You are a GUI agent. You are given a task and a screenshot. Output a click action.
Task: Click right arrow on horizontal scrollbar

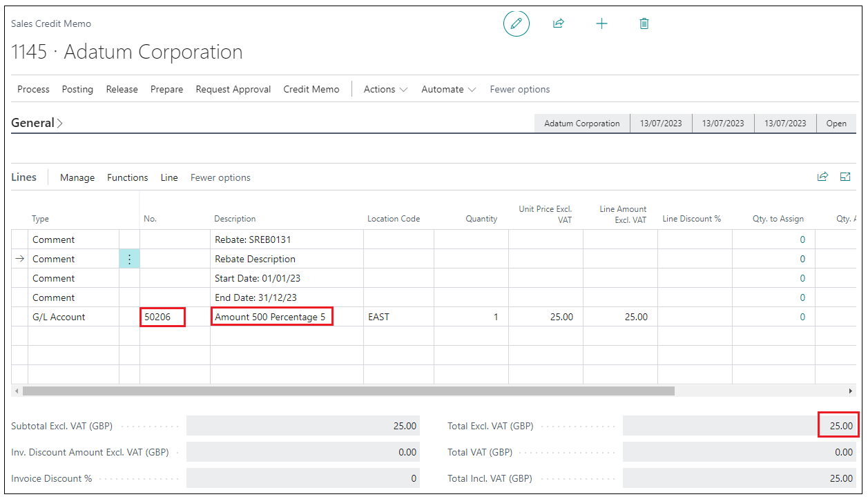click(850, 391)
